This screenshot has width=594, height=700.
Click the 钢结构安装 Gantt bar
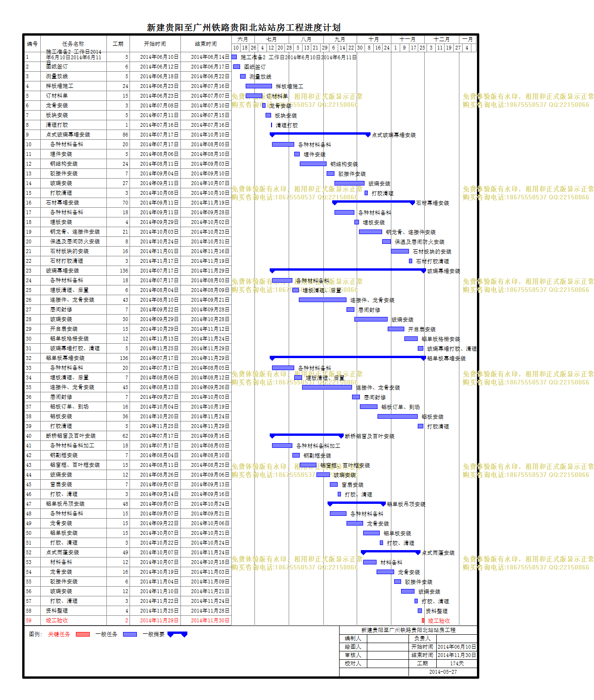[x=313, y=164]
